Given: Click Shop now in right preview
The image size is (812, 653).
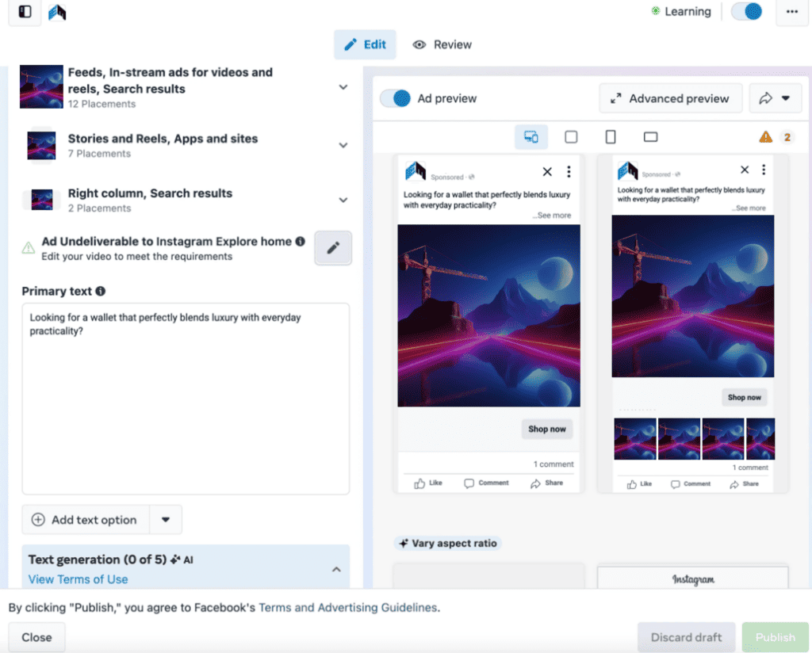Looking at the screenshot, I should point(744,397).
